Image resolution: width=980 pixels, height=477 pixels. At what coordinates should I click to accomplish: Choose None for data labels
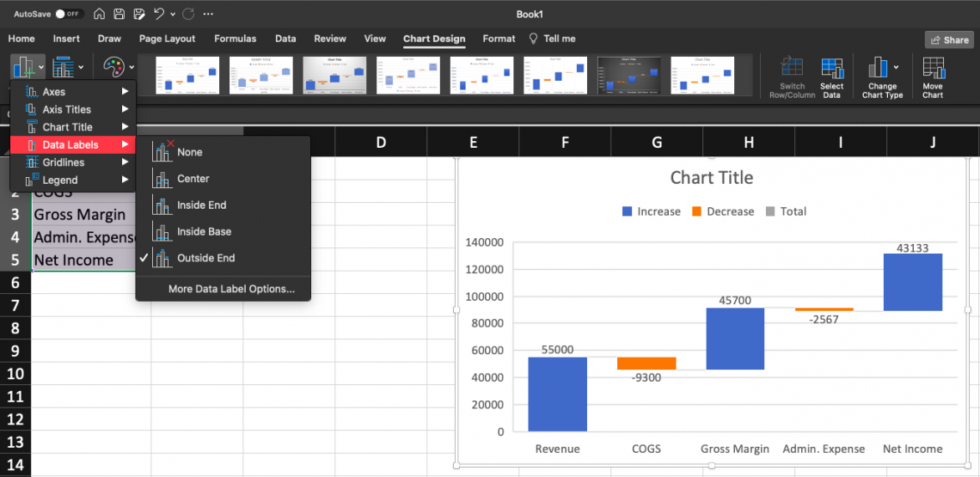point(189,152)
